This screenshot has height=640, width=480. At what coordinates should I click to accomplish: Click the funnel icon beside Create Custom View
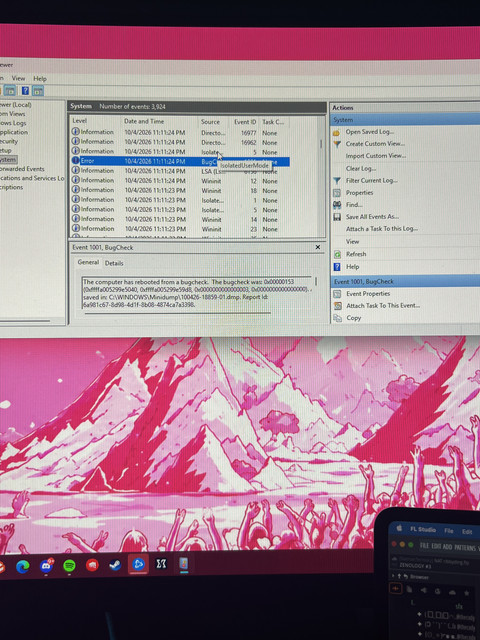coord(337,144)
